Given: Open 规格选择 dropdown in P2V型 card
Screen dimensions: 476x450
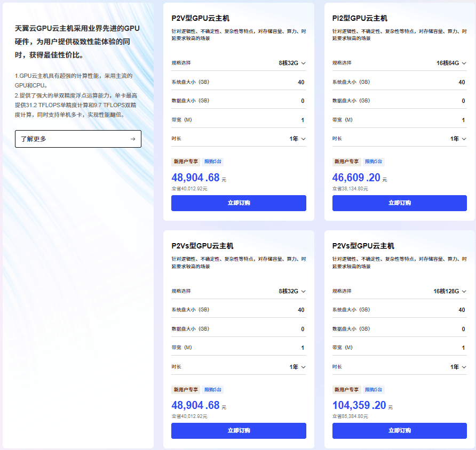Looking at the screenshot, I should (292, 63).
